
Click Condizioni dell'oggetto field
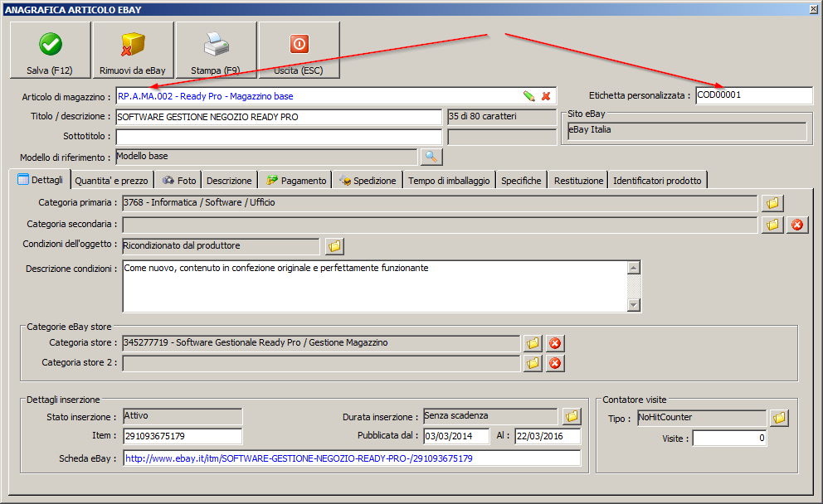[x=221, y=246]
